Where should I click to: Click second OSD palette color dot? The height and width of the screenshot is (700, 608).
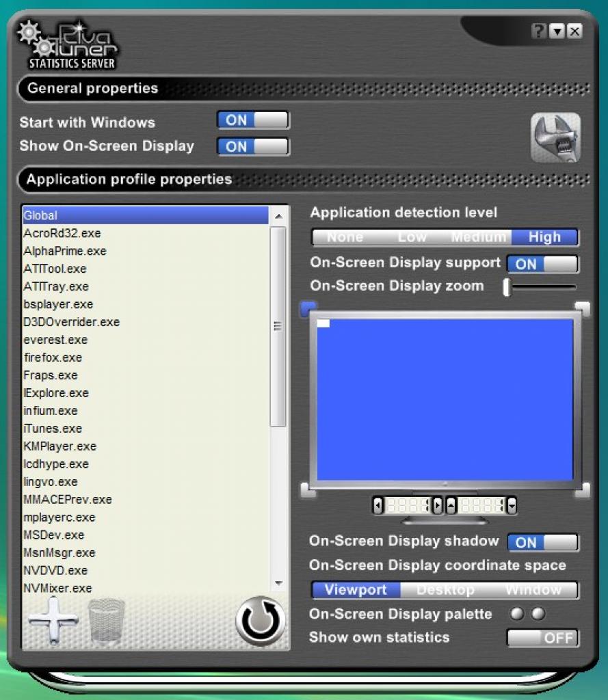(538, 614)
